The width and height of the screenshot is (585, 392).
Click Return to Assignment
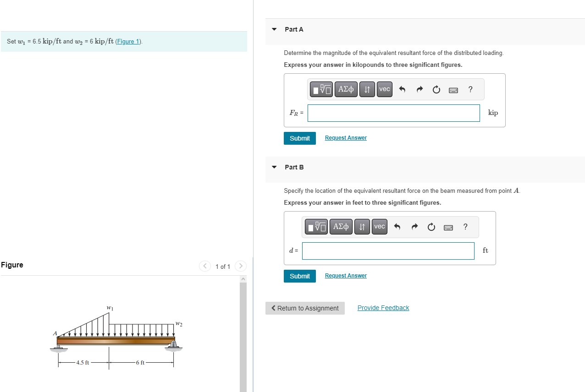click(x=305, y=308)
